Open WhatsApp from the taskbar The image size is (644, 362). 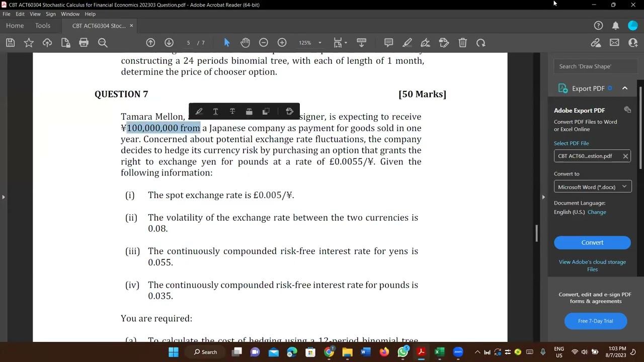click(403, 352)
